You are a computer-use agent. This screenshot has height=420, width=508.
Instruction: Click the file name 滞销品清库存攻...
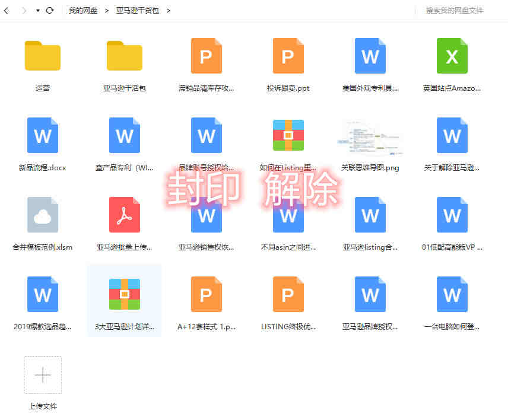[x=207, y=88]
